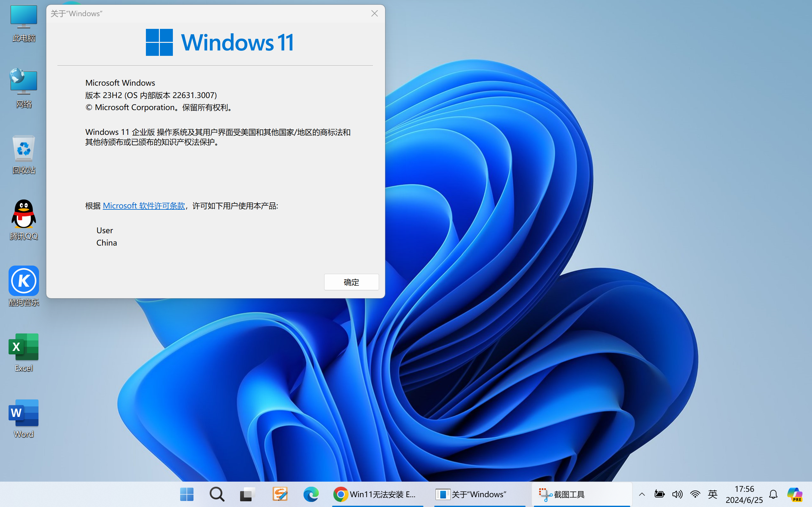Select the Excel desktop shortcut
The image size is (812, 507).
pyautogui.click(x=23, y=352)
